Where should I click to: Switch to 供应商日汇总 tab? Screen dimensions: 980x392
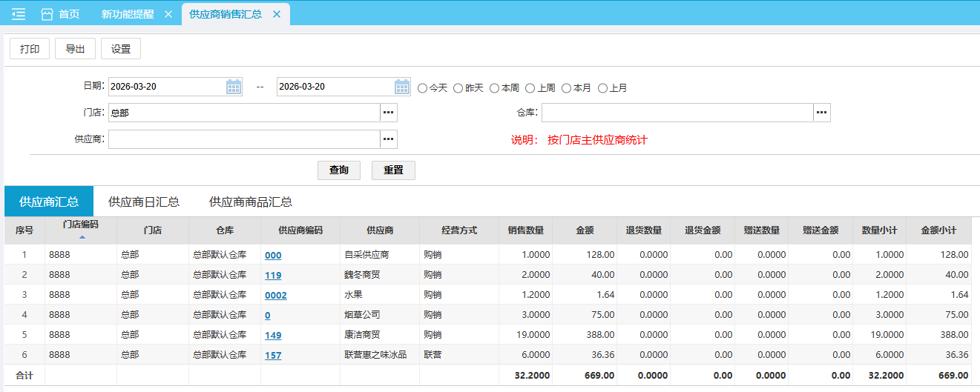coord(144,202)
